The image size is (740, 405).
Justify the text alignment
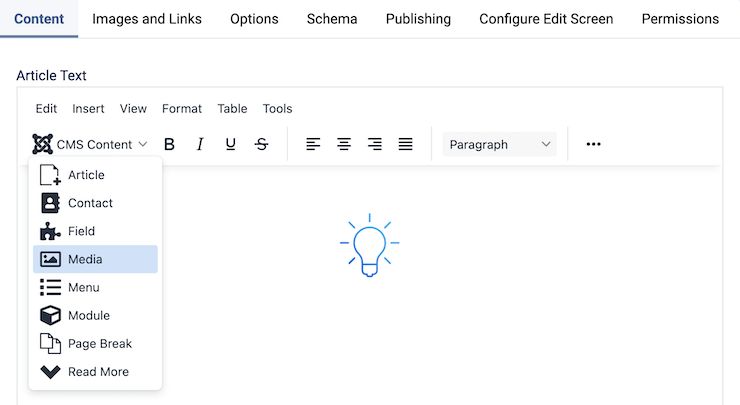pyautogui.click(x=406, y=144)
